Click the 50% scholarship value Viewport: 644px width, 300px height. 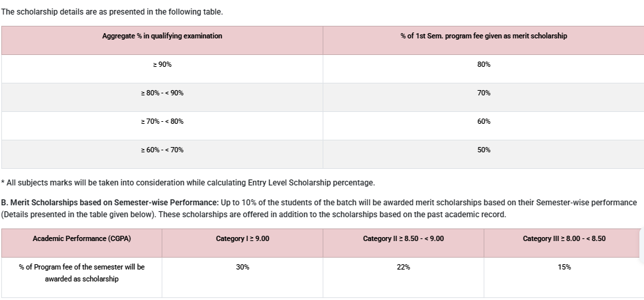pyautogui.click(x=484, y=150)
